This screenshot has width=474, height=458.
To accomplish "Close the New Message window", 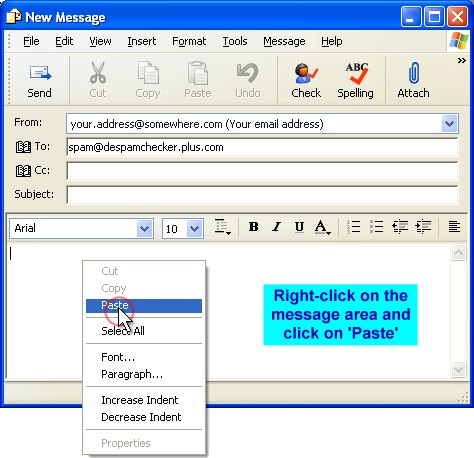I will click(457, 17).
